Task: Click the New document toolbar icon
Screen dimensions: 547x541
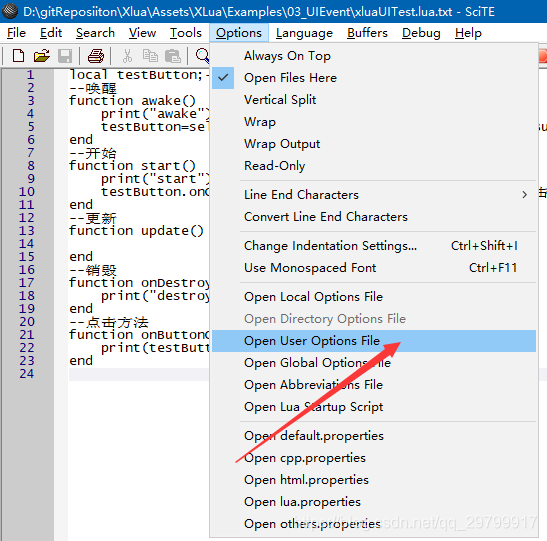Action: pyautogui.click(x=18, y=56)
